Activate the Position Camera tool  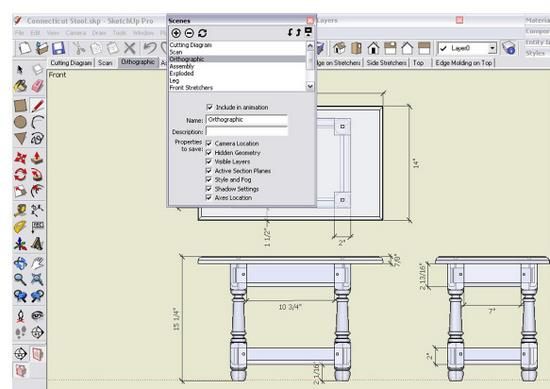20,316
